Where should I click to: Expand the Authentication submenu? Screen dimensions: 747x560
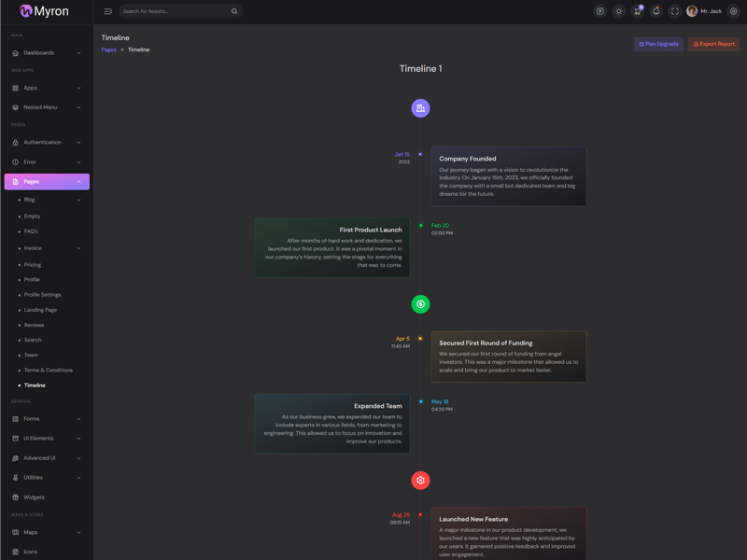(x=47, y=143)
